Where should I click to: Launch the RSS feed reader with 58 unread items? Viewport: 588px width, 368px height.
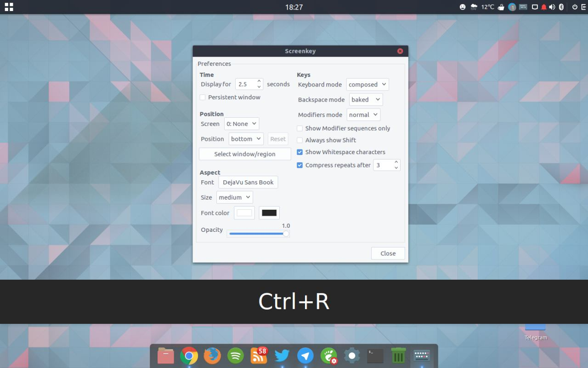[258, 356]
